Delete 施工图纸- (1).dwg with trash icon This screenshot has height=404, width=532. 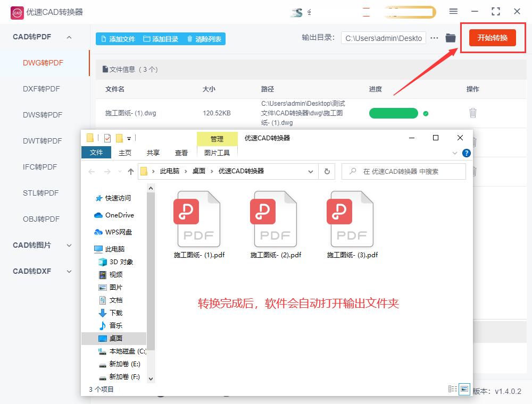pos(472,113)
